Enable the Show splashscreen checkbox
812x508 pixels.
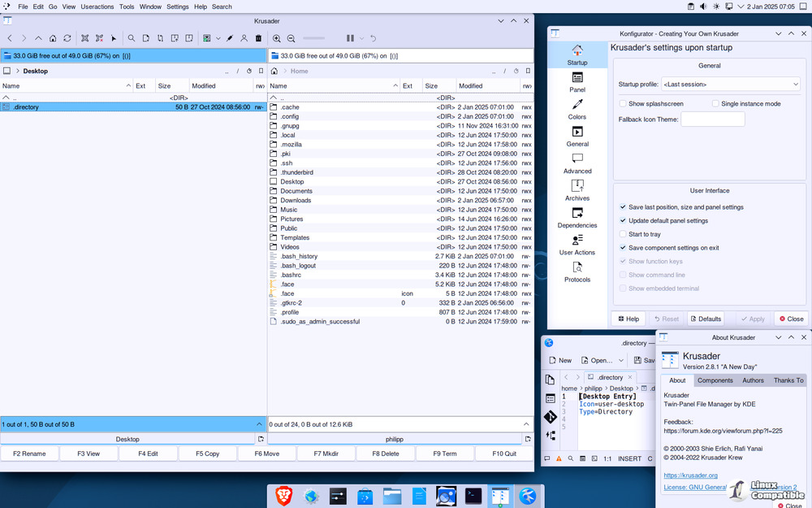(x=623, y=104)
